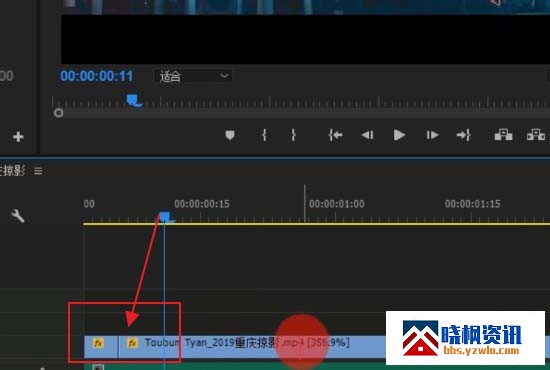Click the Add Marker shield icon
Screen dimensions: 550x370
[230, 135]
